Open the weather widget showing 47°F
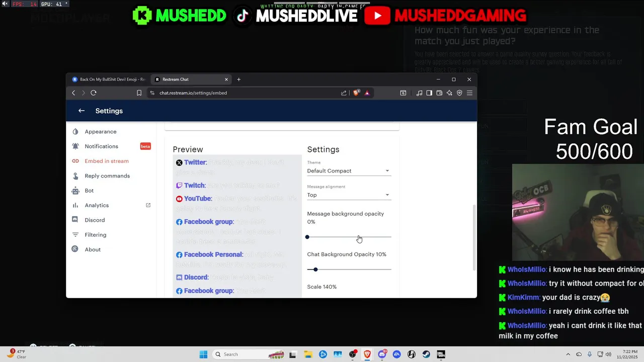This screenshot has height=362, width=644. [17, 354]
